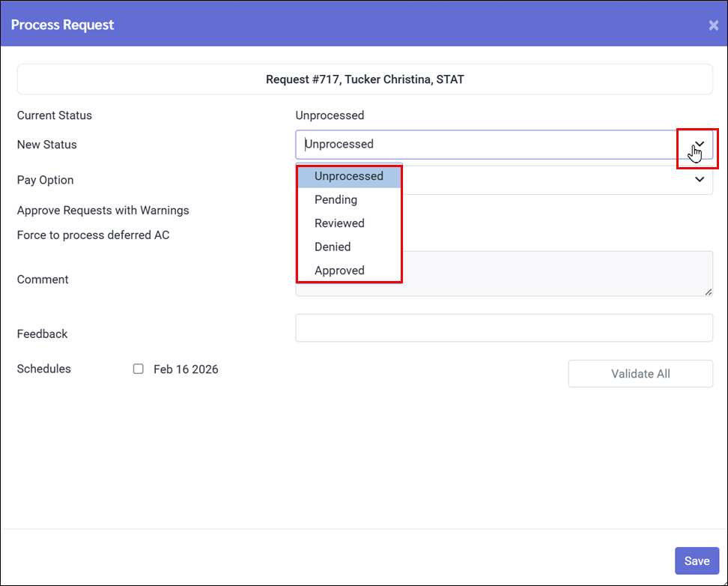Close the Process Request dialog
The width and height of the screenshot is (728, 586).
tap(713, 25)
